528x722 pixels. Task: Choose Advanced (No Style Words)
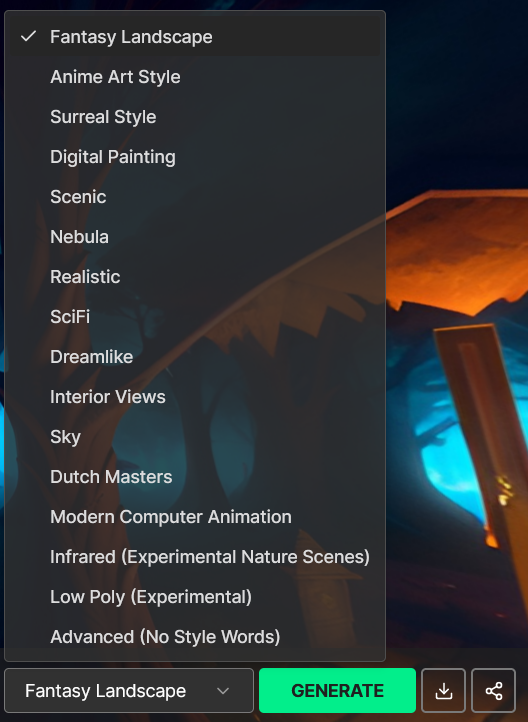(x=195, y=637)
